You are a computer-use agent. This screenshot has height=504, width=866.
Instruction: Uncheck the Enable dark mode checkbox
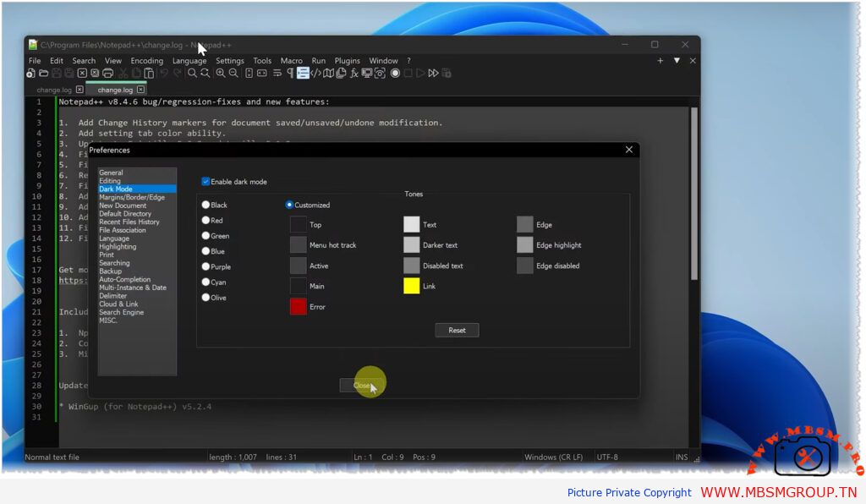(x=206, y=182)
